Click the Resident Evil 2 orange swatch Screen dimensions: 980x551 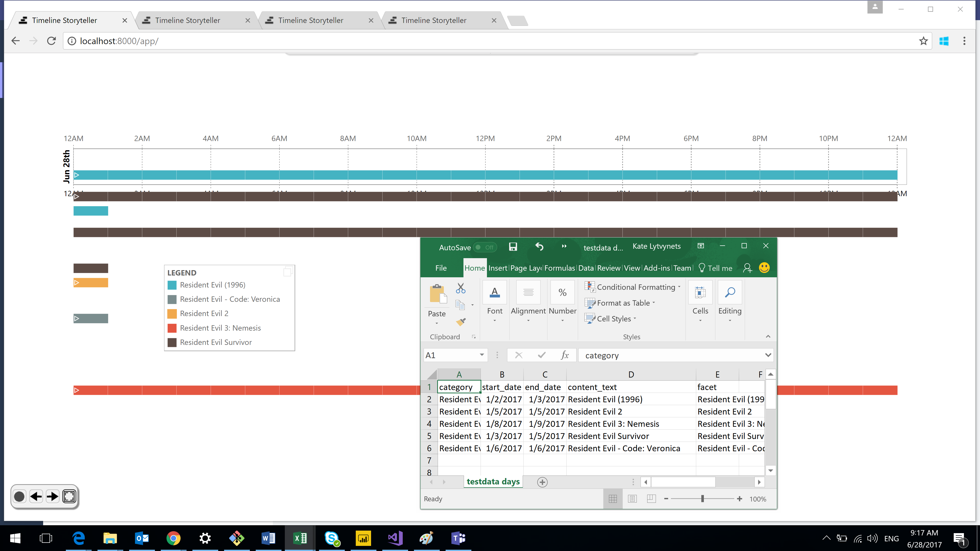click(172, 314)
